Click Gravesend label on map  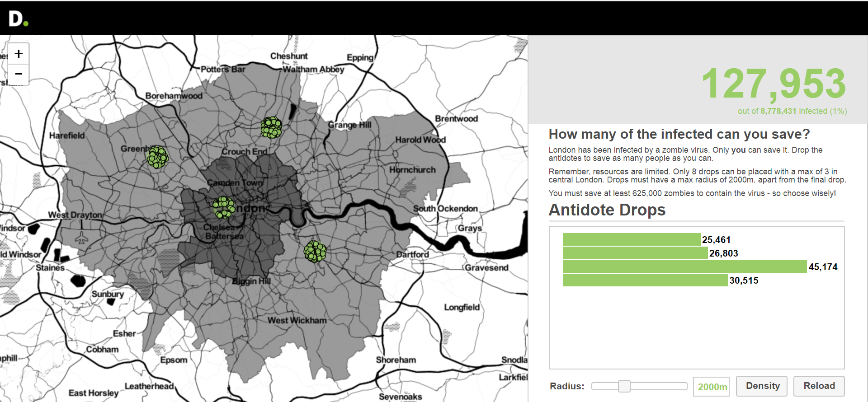pos(486,268)
